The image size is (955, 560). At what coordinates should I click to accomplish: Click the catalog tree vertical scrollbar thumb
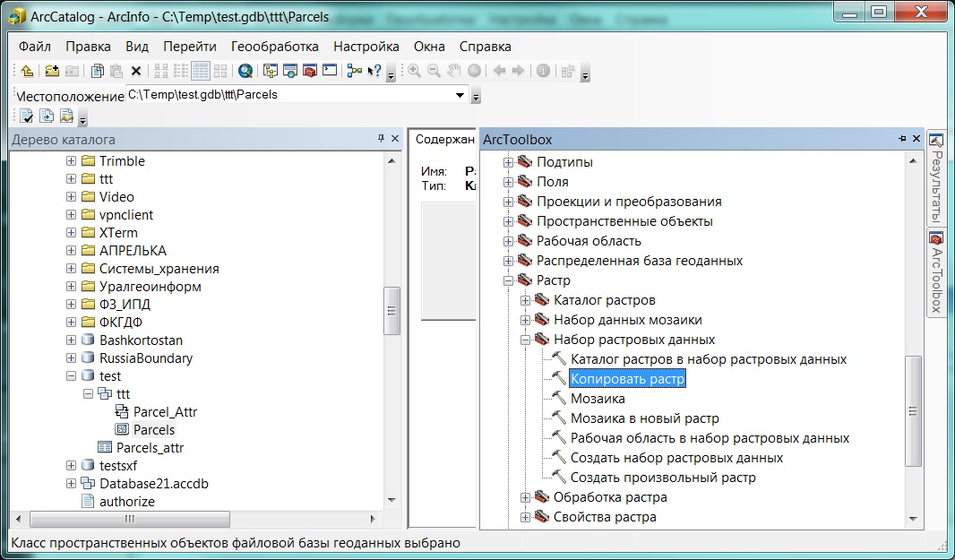click(x=391, y=311)
